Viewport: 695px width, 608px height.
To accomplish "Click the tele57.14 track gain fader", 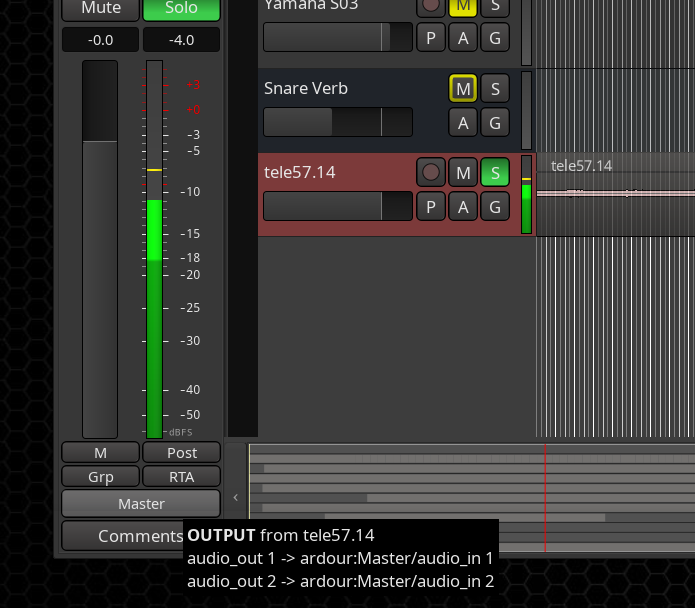I will click(337, 206).
